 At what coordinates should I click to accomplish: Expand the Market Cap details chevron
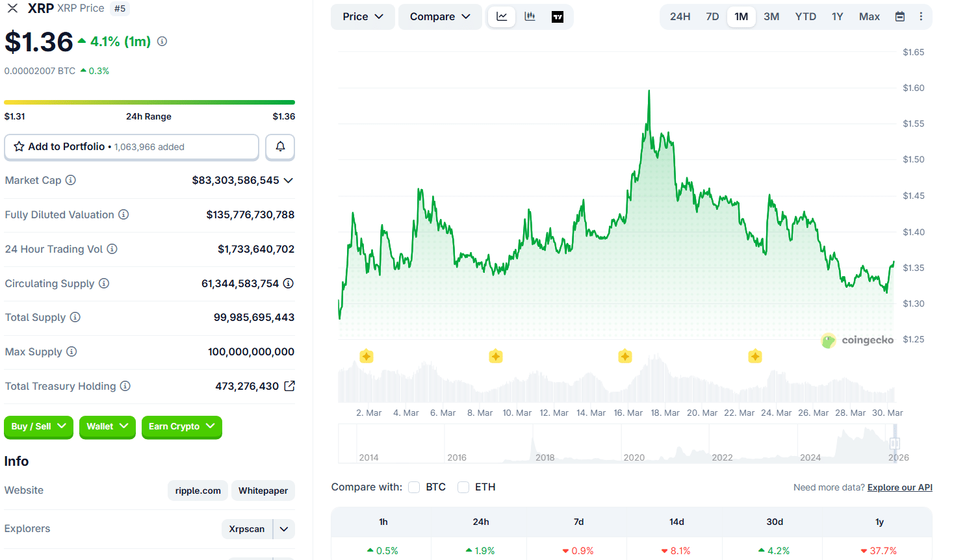click(289, 181)
